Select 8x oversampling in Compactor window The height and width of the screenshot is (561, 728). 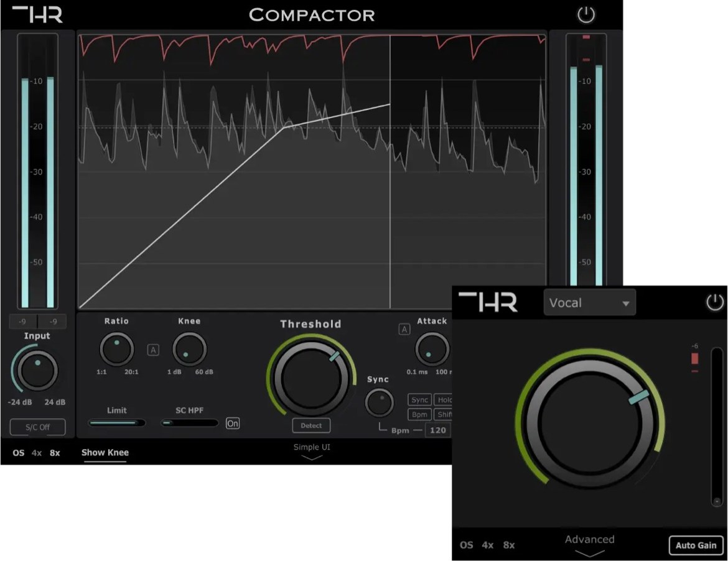(55, 453)
